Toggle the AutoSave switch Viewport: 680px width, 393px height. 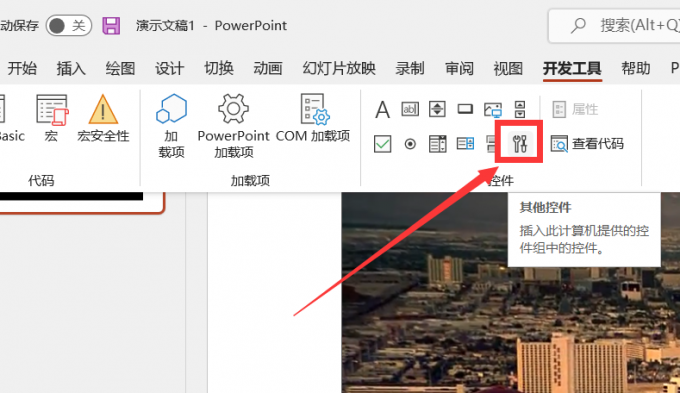tap(69, 26)
